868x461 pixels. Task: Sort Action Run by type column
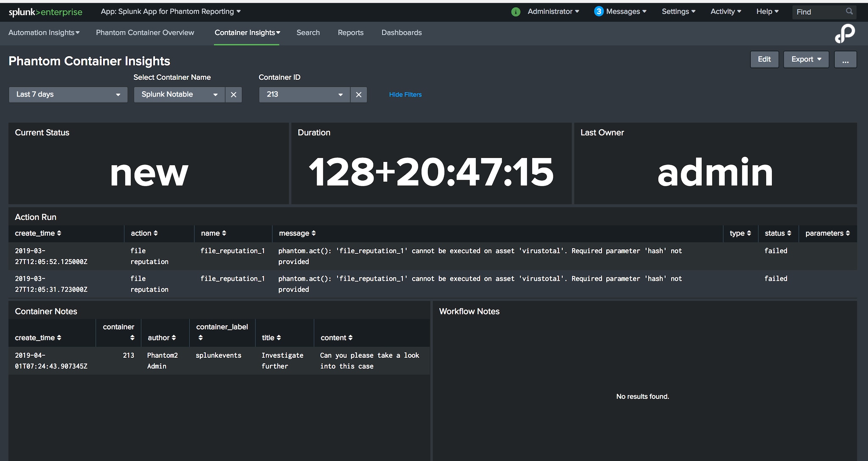click(x=740, y=233)
